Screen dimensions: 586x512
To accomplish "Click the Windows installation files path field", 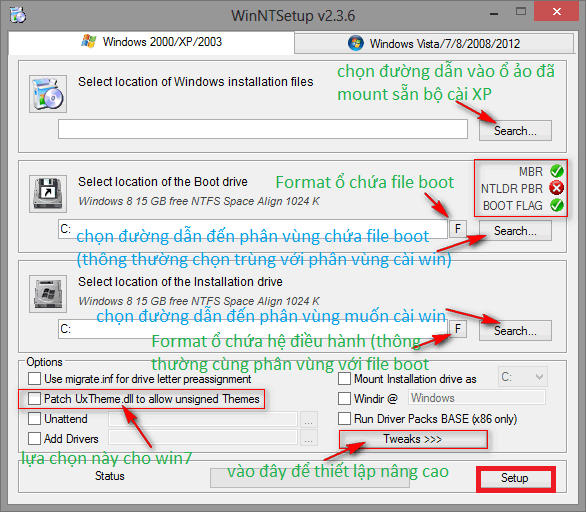I will (x=263, y=129).
